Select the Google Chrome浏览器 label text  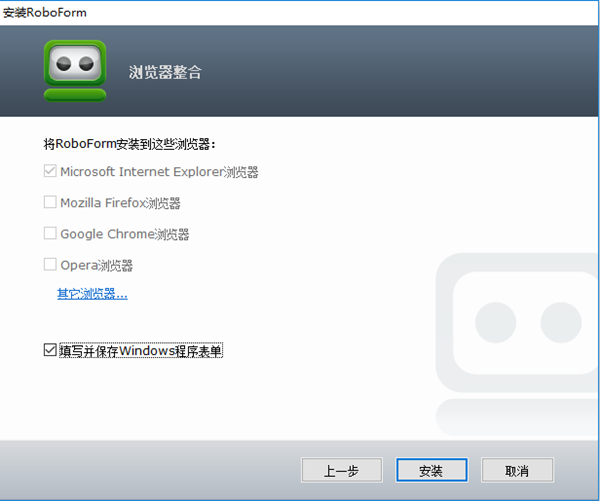(124, 234)
